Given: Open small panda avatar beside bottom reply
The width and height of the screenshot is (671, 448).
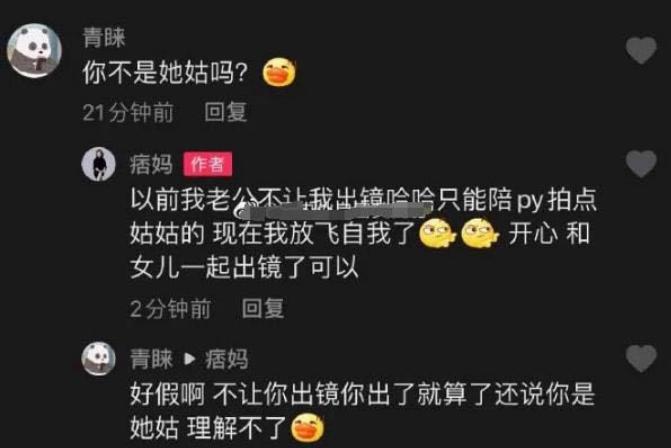Looking at the screenshot, I should (x=98, y=359).
